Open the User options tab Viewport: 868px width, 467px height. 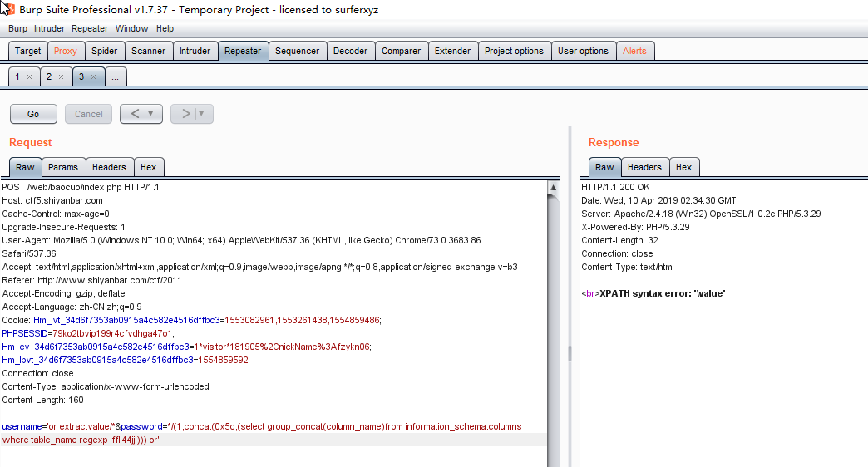pyautogui.click(x=583, y=51)
